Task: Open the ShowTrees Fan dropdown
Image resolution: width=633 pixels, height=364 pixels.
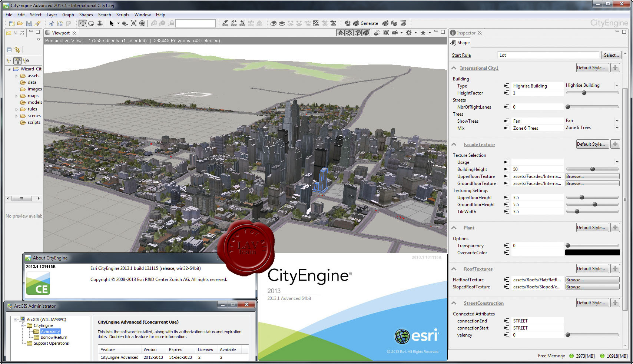Action: pyautogui.click(x=617, y=121)
